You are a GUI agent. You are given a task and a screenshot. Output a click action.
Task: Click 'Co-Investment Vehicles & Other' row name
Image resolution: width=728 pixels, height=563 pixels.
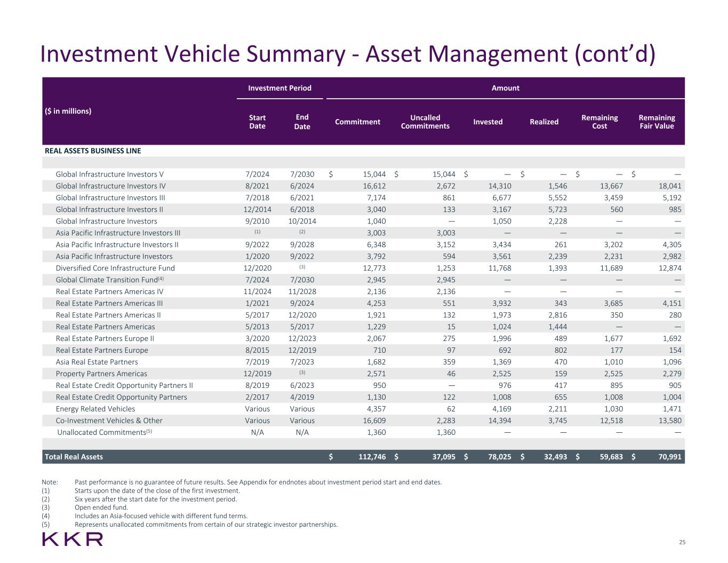109,421
